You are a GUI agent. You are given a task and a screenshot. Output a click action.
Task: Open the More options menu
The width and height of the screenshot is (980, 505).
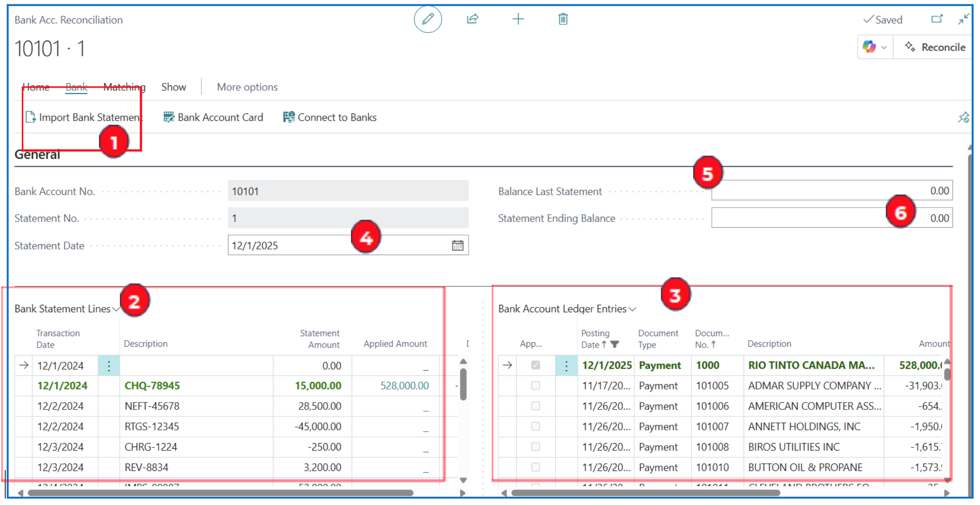point(247,87)
